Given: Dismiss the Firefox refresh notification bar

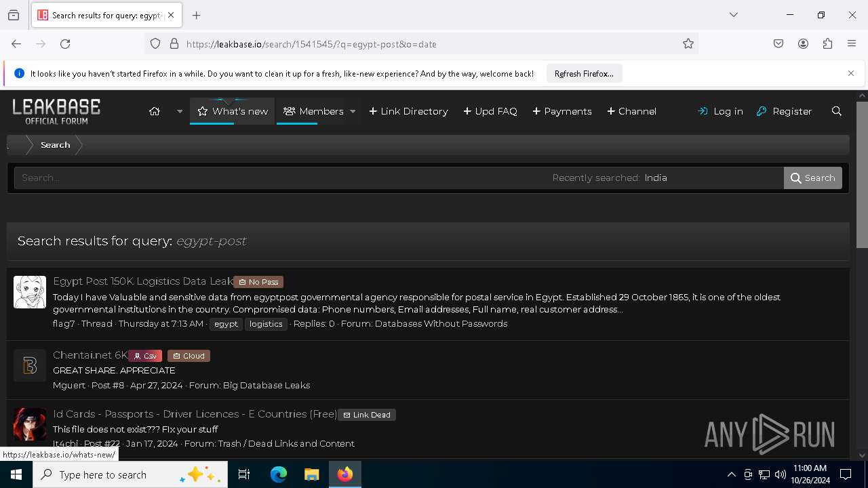Looking at the screenshot, I should point(851,73).
